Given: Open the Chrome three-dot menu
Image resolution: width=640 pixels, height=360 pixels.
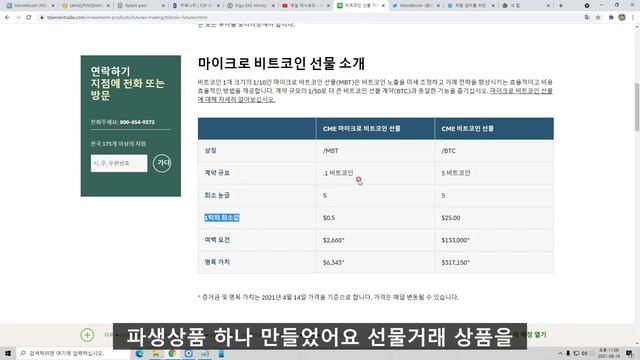Looking at the screenshot, I should (x=633, y=18).
